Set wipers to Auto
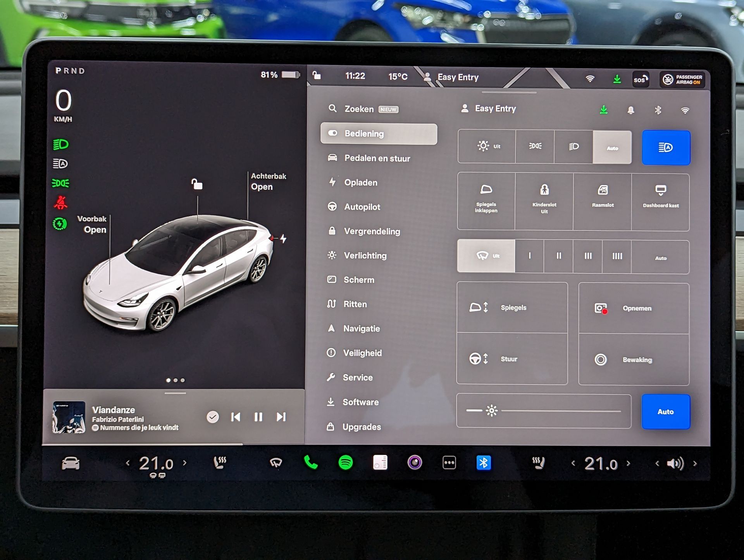This screenshot has width=744, height=560. coord(661,257)
